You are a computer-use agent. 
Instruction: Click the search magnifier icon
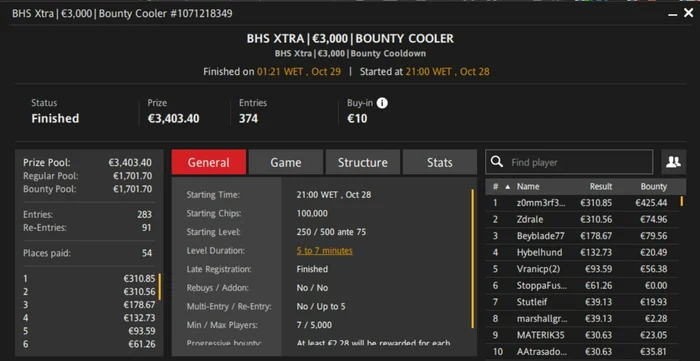[x=497, y=162]
